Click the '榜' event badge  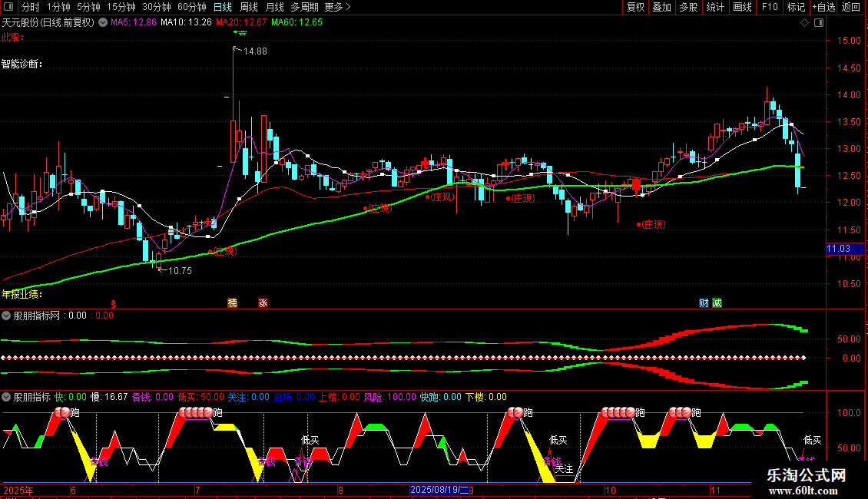(x=233, y=303)
